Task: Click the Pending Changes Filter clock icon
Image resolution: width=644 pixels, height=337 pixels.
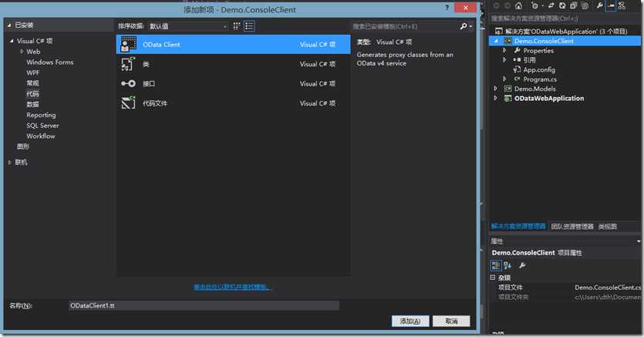Action: [x=534, y=5]
